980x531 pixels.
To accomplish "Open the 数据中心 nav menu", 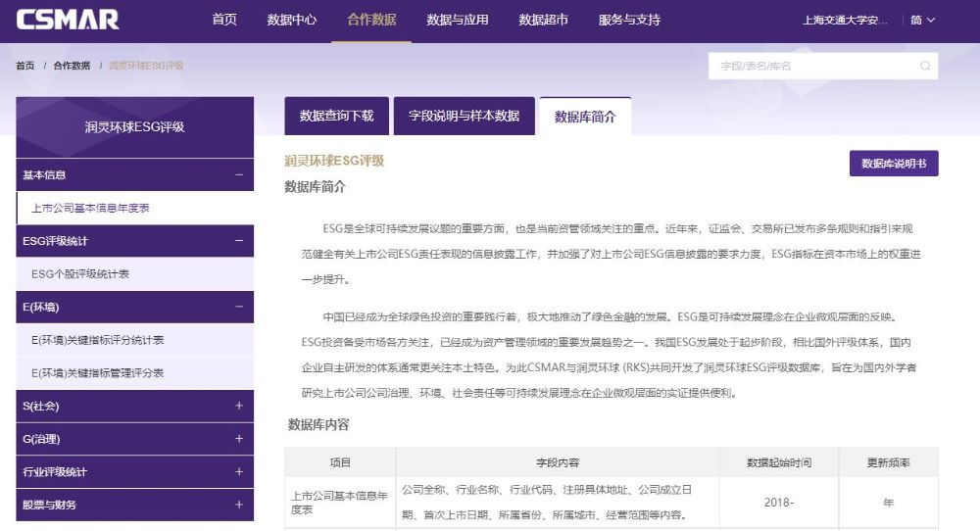I will pyautogui.click(x=292, y=20).
